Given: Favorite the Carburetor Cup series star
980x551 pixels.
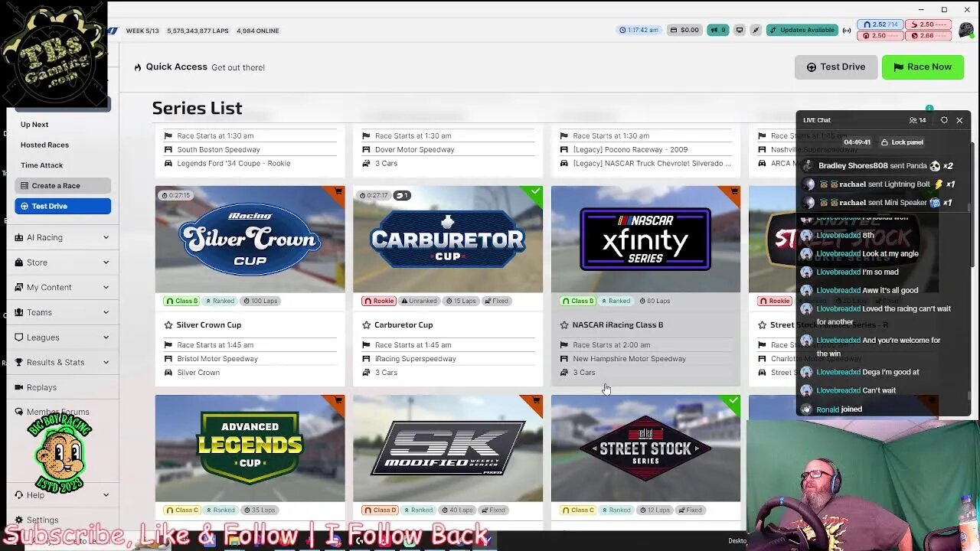Looking at the screenshot, I should pos(367,324).
